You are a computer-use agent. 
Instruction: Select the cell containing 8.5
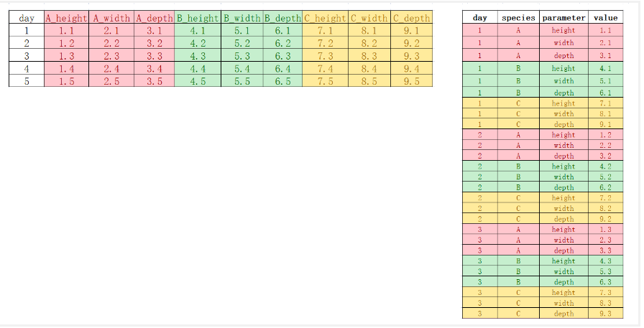point(369,82)
